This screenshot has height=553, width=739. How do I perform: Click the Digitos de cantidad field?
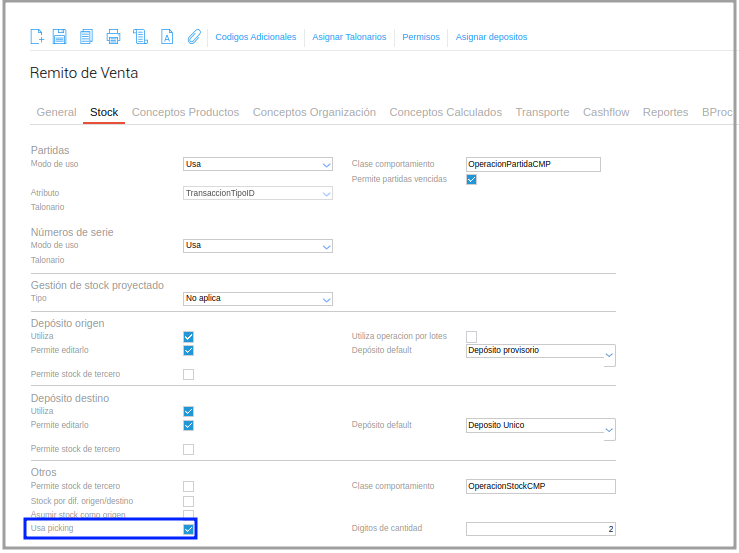point(541,529)
